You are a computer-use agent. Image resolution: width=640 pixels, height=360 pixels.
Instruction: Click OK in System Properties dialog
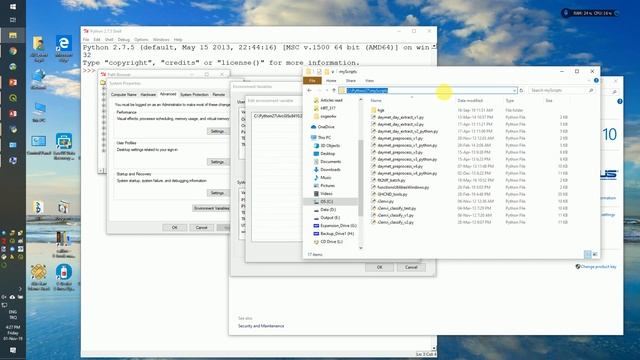pos(175,227)
